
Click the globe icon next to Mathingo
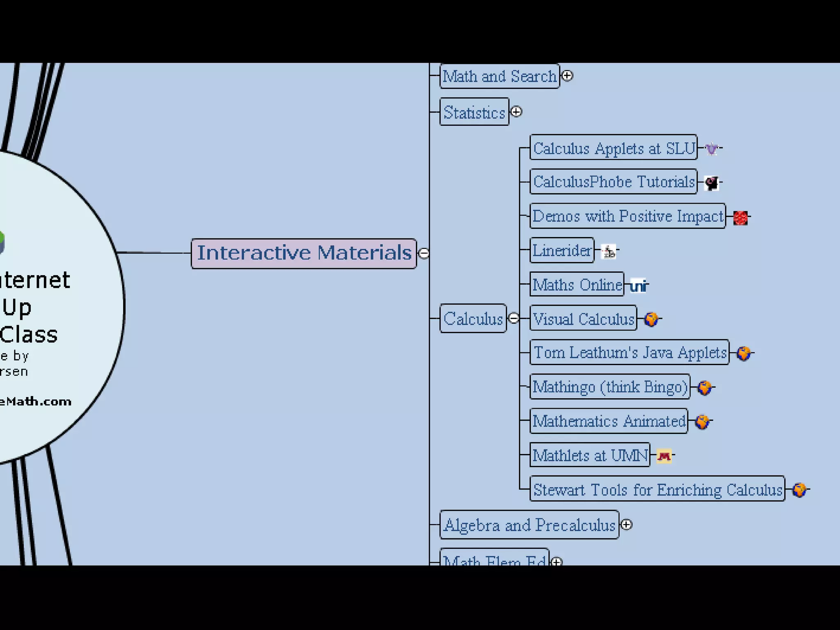704,388
